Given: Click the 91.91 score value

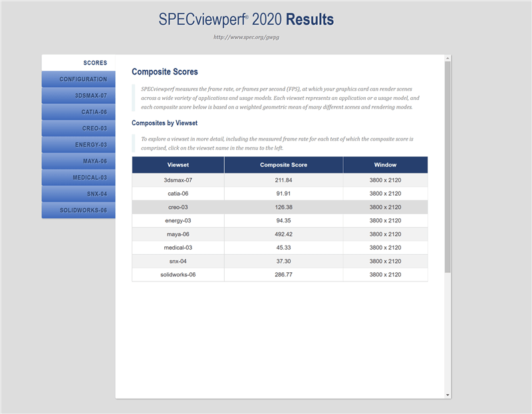Looking at the screenshot, I should tap(284, 194).
